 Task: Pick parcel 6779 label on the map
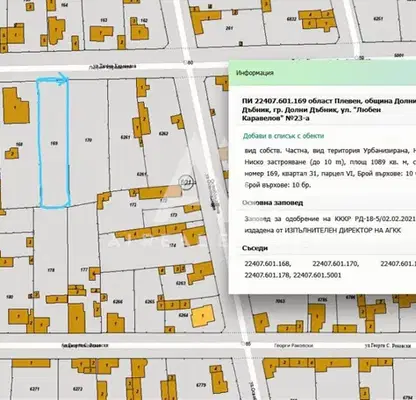click(x=201, y=385)
